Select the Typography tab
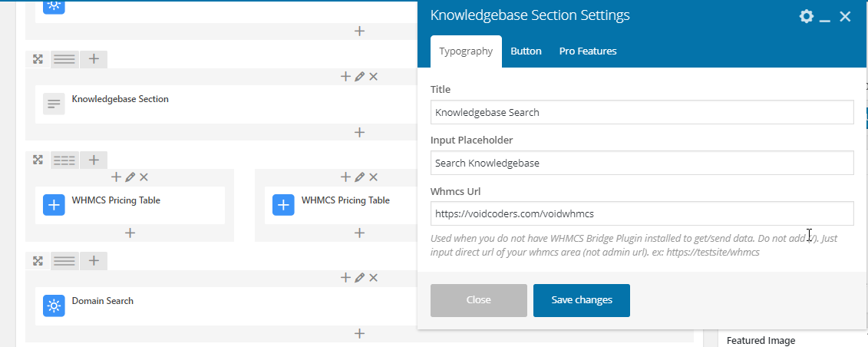This screenshot has width=868, height=347. click(466, 51)
